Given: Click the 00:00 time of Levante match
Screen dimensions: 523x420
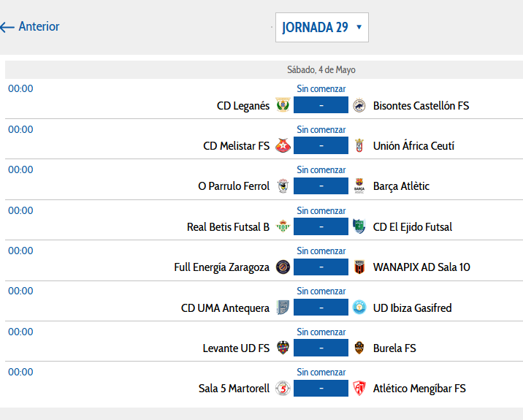Looking at the screenshot, I should click(20, 332).
